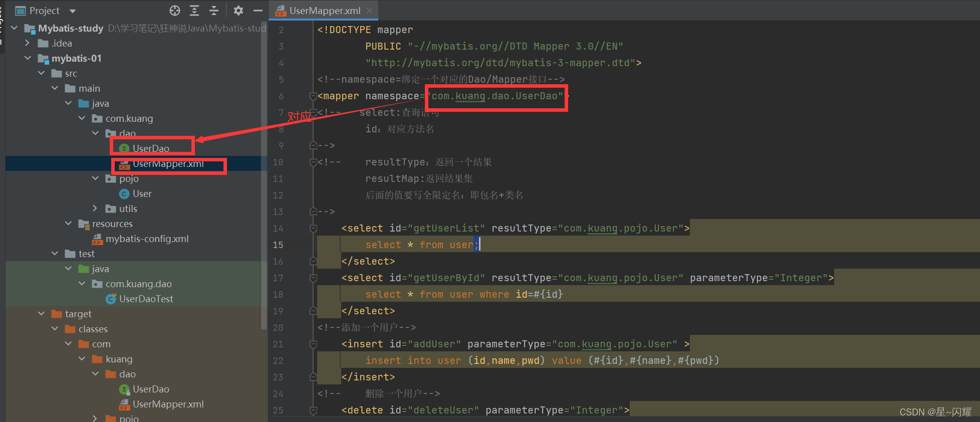The image size is (980, 422).
Task: Fold the mapper tag at line 6
Action: pos(313,96)
